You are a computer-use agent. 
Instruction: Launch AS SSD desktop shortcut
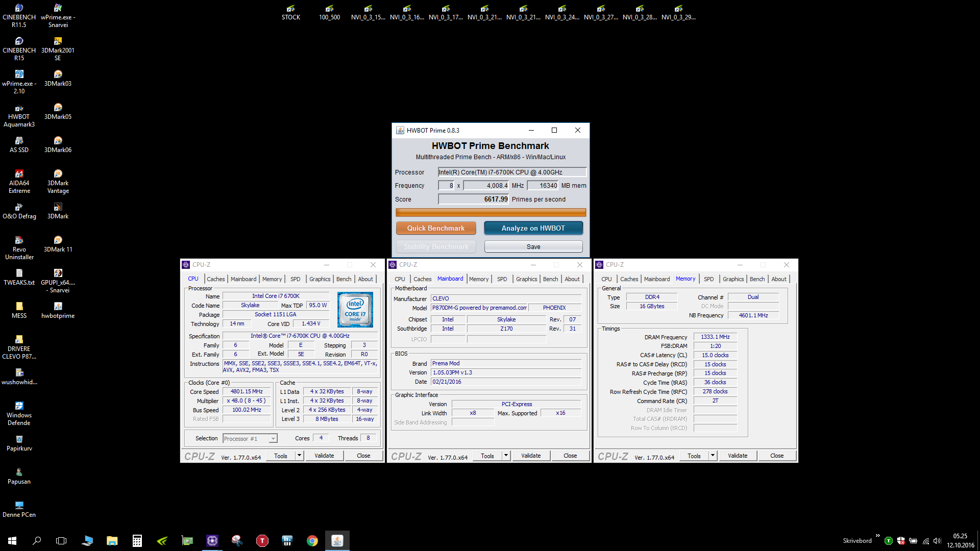click(x=19, y=144)
